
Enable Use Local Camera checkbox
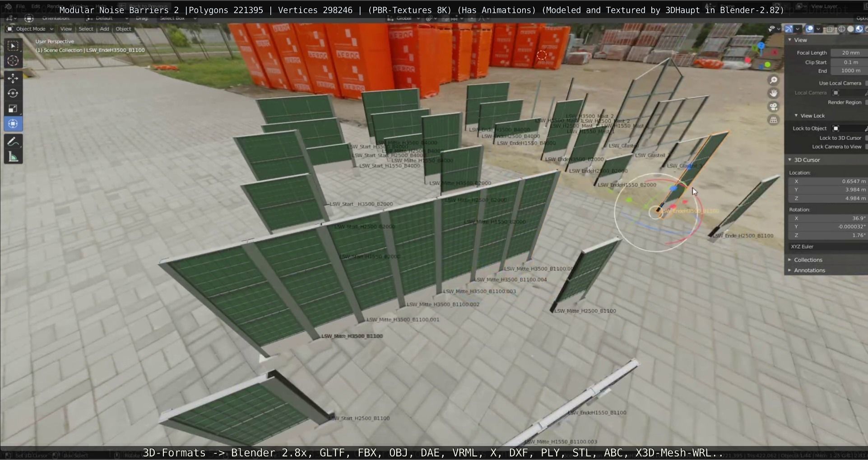click(x=866, y=83)
